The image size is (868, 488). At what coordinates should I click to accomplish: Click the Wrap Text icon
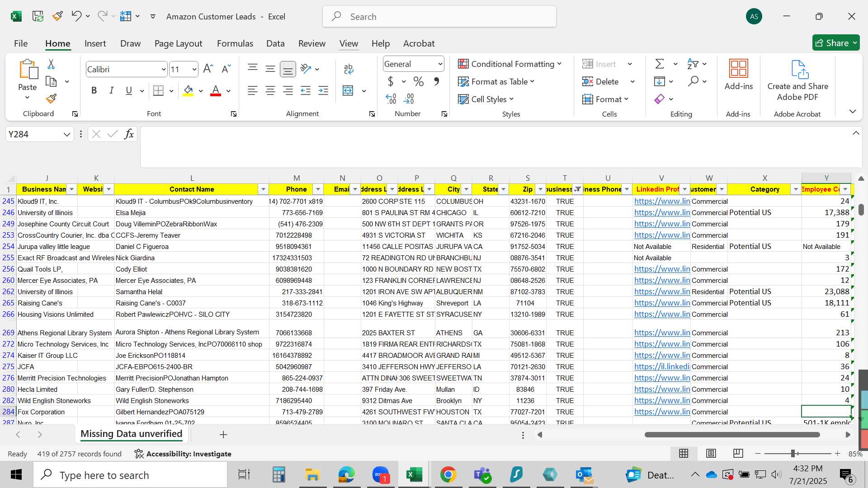click(348, 69)
